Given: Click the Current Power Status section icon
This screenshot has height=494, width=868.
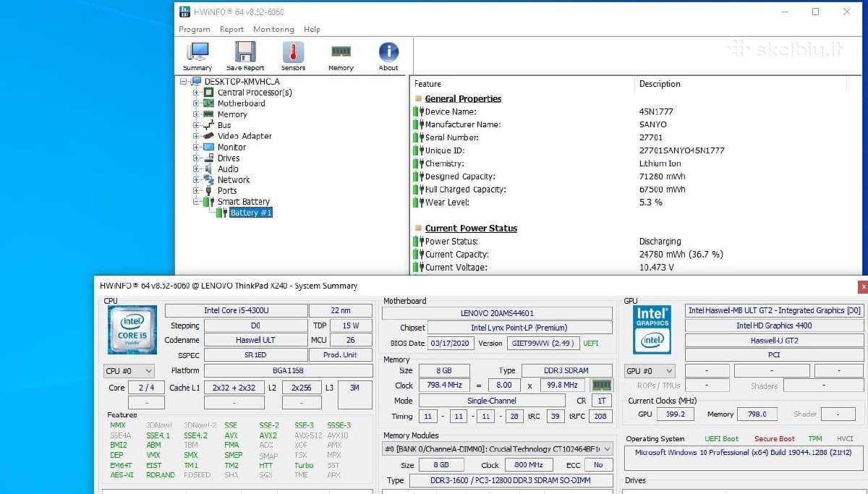Looking at the screenshot, I should pyautogui.click(x=418, y=229).
